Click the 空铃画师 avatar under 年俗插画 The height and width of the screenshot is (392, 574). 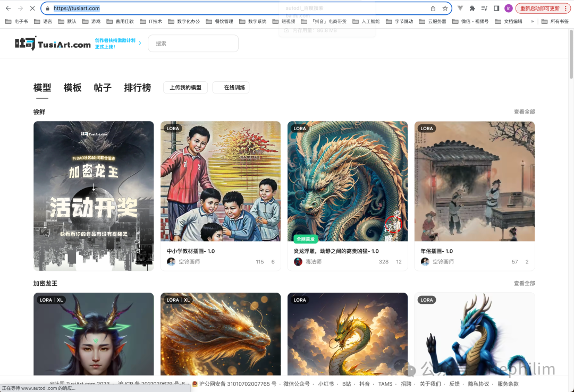425,261
